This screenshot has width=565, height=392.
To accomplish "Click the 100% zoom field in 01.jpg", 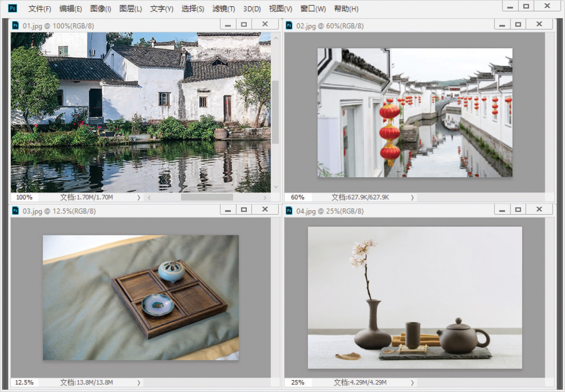I will [x=24, y=197].
